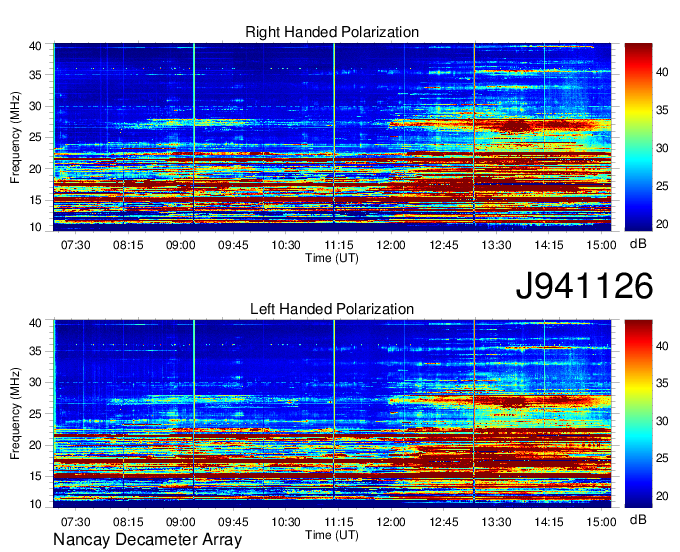Click the lower plot's 'Time (UT)' axis label
This screenshot has height=552, width=680.
332,535
